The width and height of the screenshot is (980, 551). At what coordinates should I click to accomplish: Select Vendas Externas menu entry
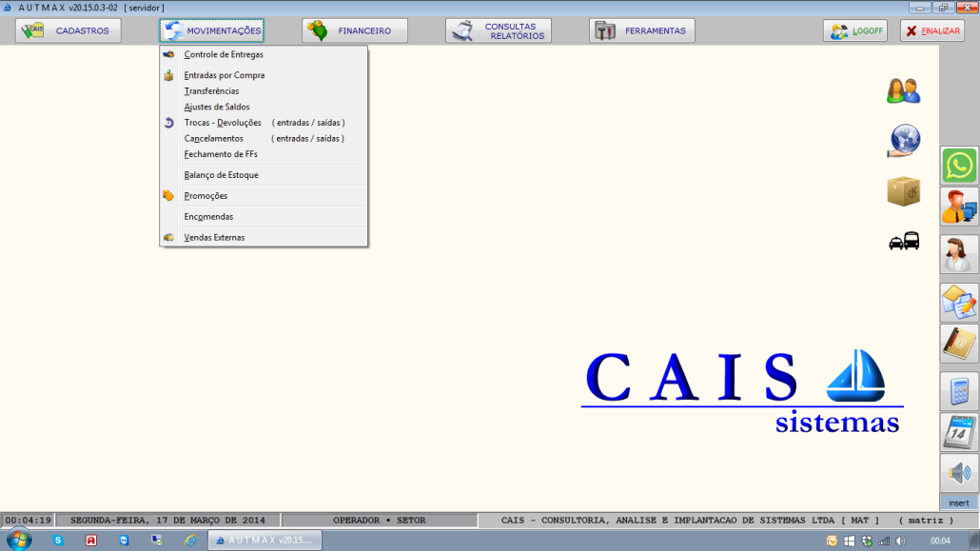pos(264,238)
